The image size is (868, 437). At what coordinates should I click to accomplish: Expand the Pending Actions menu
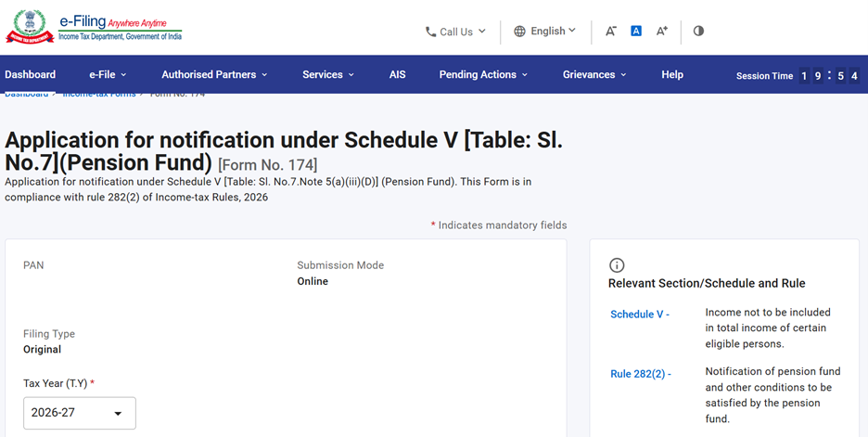pyautogui.click(x=483, y=74)
